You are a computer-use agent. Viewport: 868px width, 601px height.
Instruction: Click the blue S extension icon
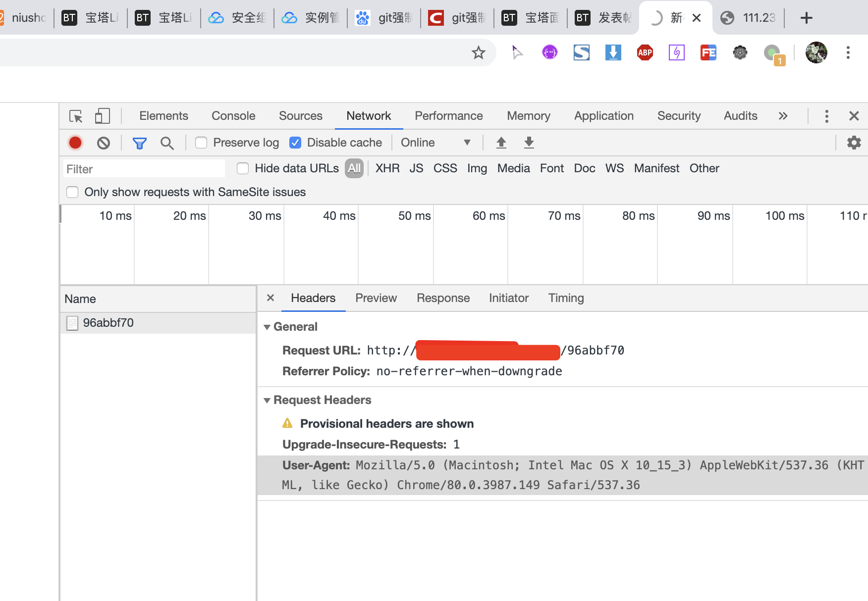(x=581, y=52)
